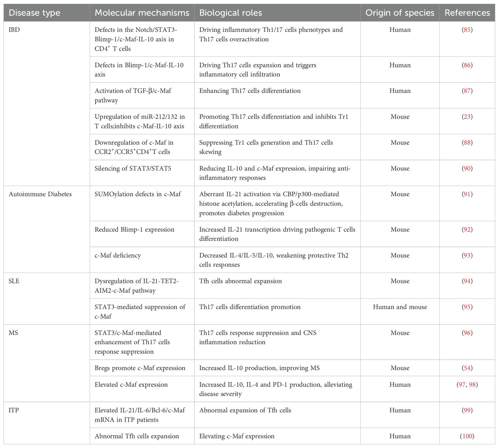Open reference 100 link
Viewport: 499px width, 448px height.
[467, 436]
